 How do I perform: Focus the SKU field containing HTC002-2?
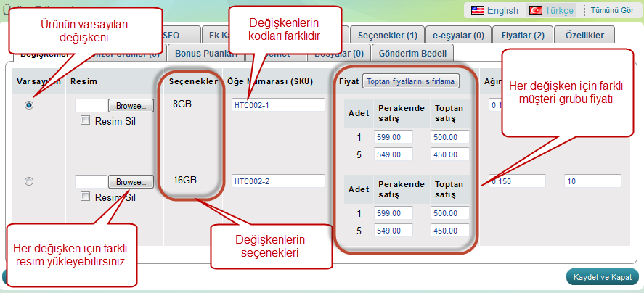278,181
